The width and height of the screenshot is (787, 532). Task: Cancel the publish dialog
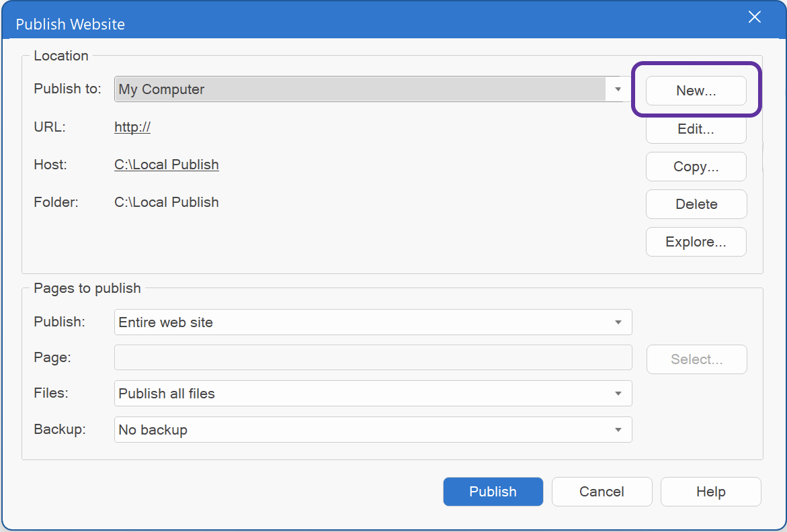[602, 492]
